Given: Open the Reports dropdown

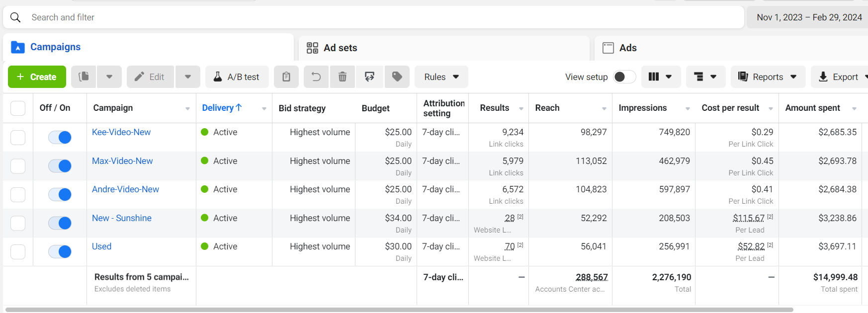Looking at the screenshot, I should 767,77.
